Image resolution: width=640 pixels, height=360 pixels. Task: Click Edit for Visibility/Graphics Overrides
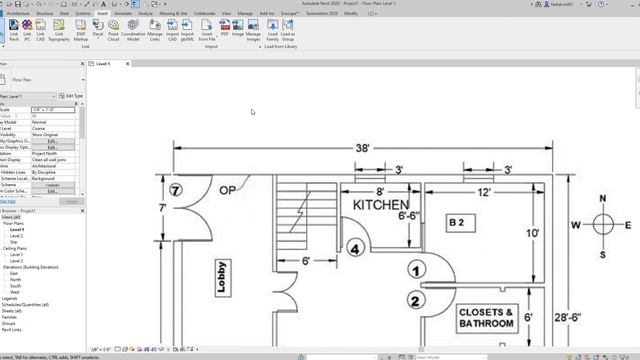tap(53, 141)
